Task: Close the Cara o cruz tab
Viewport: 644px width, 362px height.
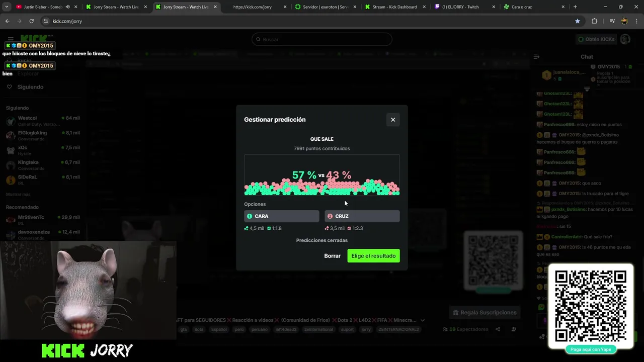Action: tap(562, 7)
